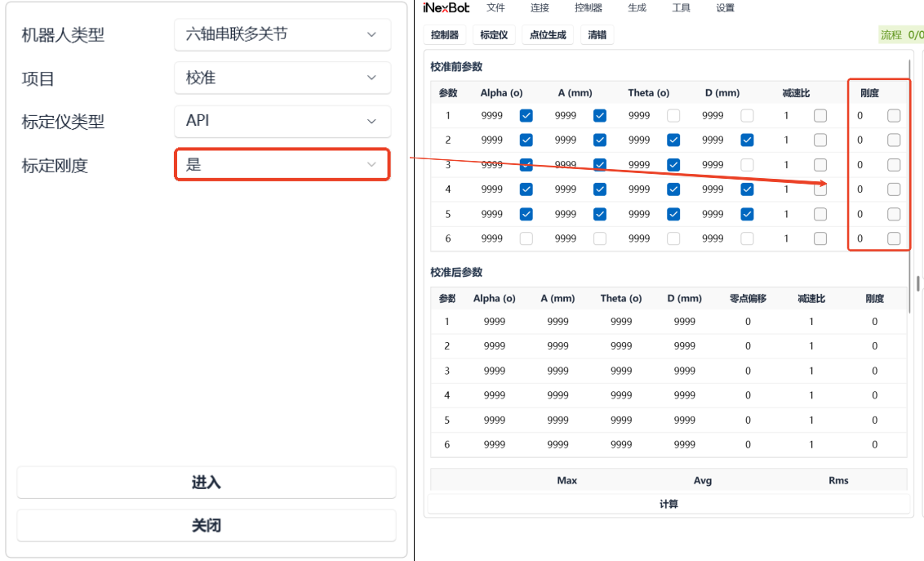Uncheck A (mm) checkbox in row 1
This screenshot has width=924, height=561.
(600, 115)
